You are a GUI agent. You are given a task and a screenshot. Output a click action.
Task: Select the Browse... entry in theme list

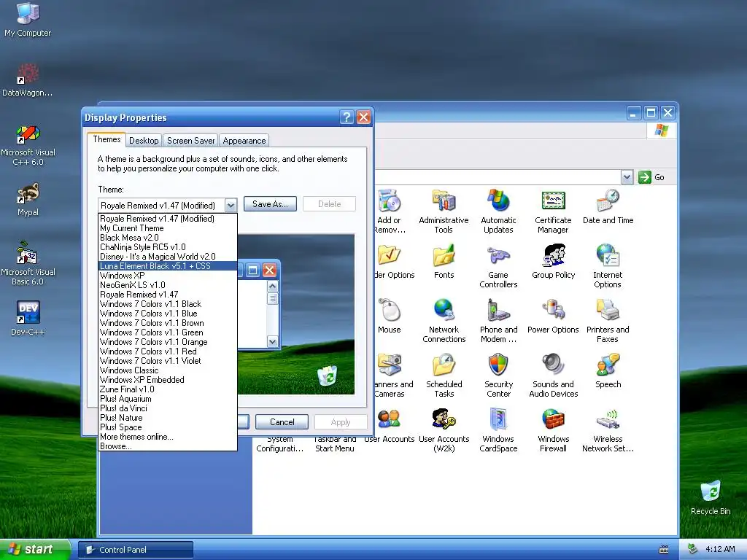click(x=168, y=446)
